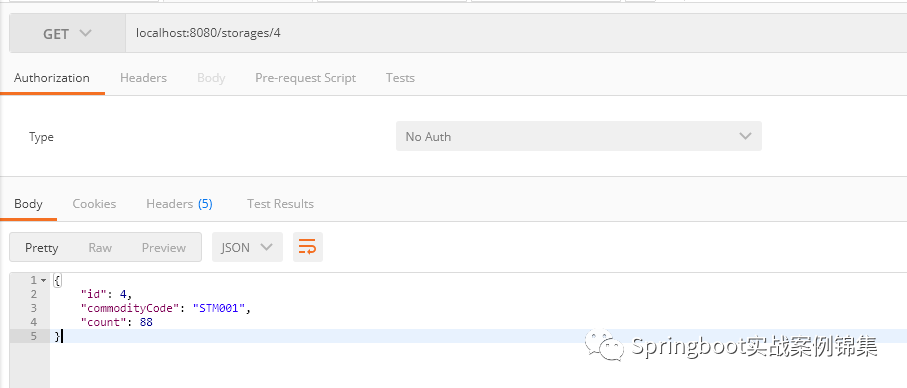Open the Test Results tab

point(281,204)
